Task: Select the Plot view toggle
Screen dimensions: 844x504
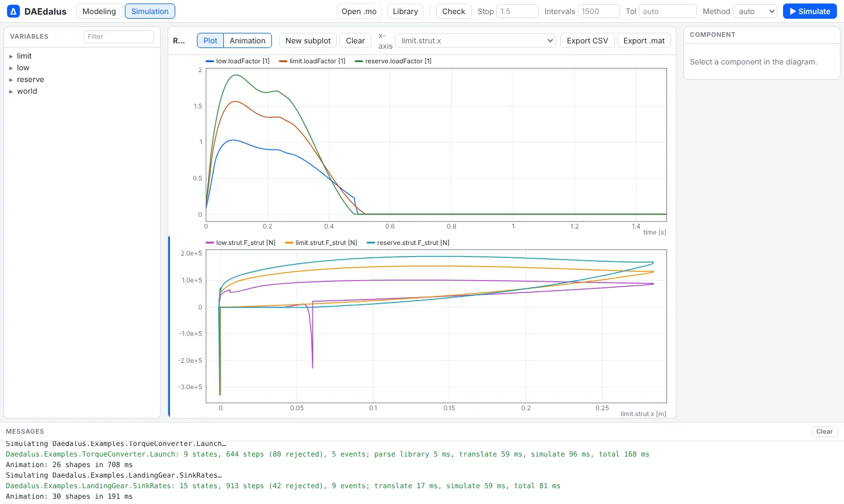Action: [x=210, y=40]
